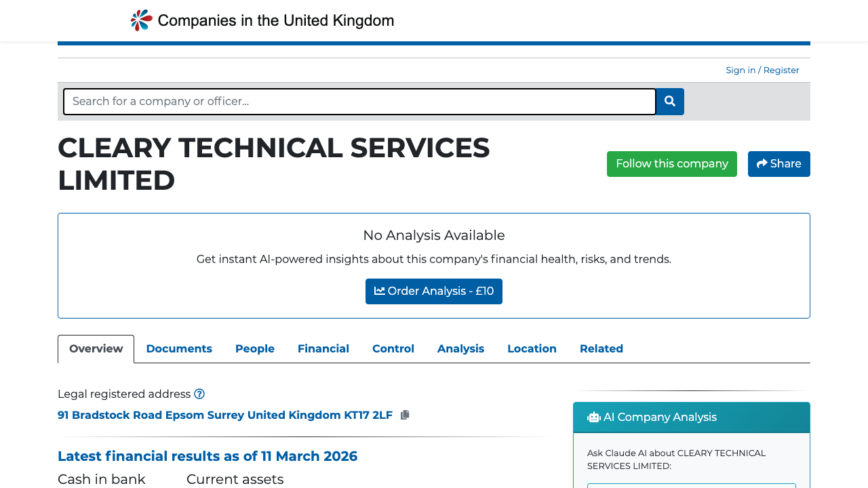The height and width of the screenshot is (488, 868).
Task: Switch to the Documents tab
Action: pyautogui.click(x=179, y=348)
